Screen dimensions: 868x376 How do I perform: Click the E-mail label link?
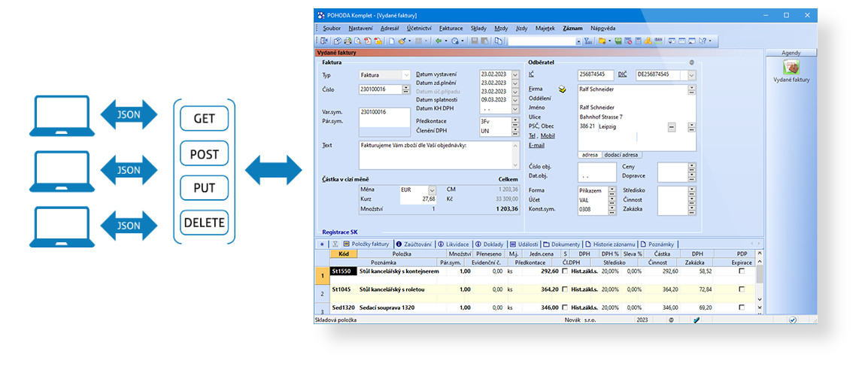click(536, 146)
